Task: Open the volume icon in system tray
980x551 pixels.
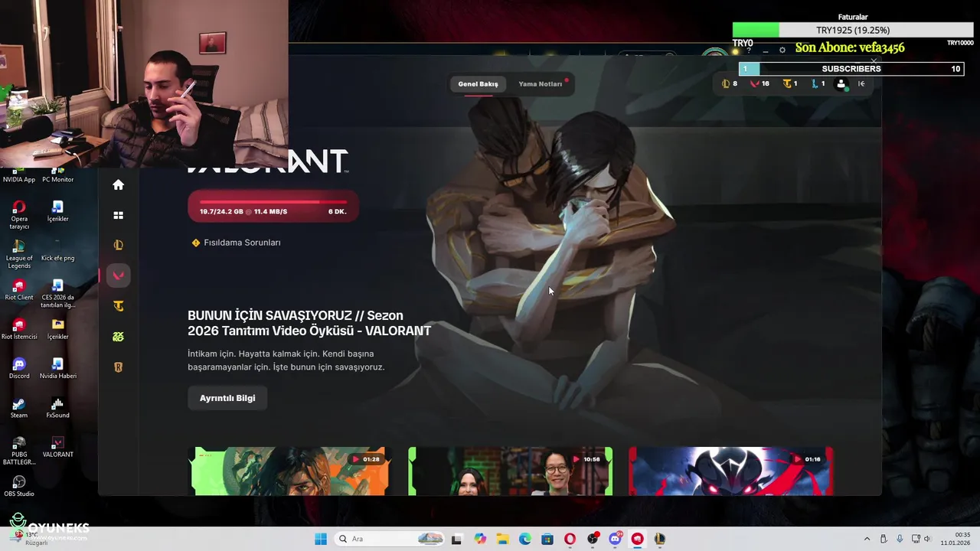Action: point(927,539)
